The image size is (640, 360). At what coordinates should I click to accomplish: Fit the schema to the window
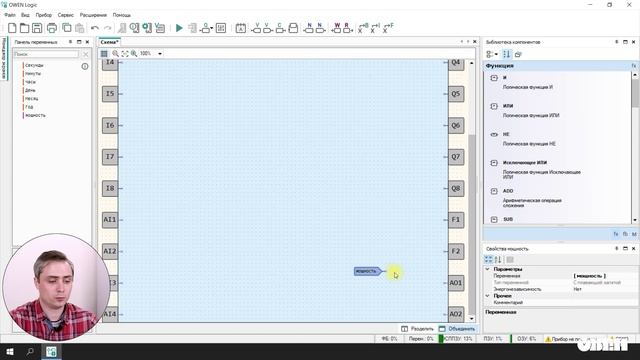point(124,53)
